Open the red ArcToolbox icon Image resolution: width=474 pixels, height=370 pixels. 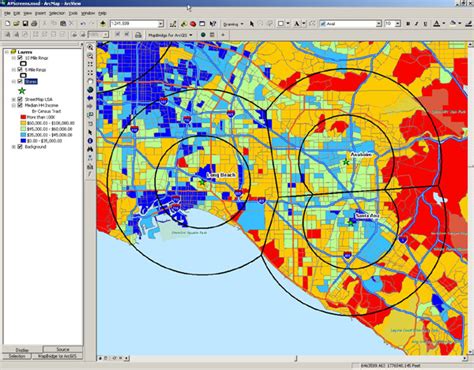coord(193,24)
